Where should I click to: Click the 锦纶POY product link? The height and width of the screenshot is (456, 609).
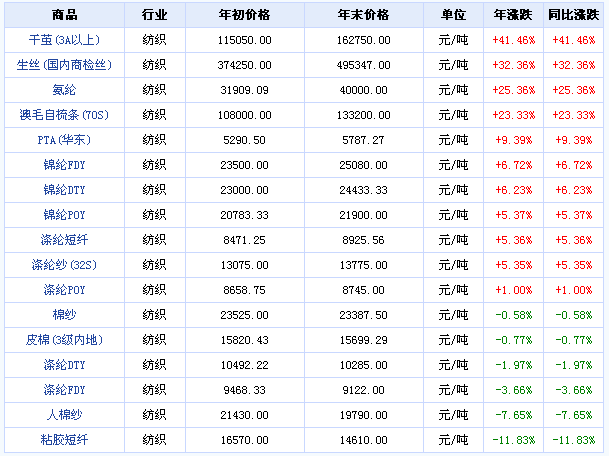coord(62,214)
